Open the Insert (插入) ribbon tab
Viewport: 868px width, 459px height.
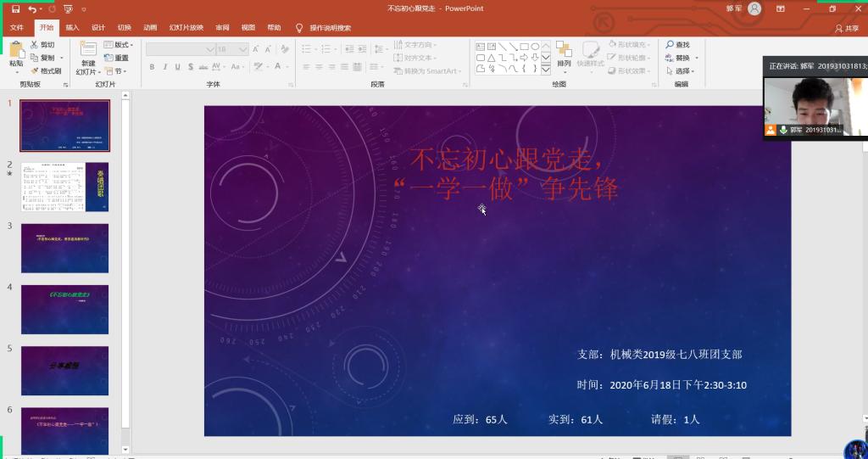coord(72,27)
